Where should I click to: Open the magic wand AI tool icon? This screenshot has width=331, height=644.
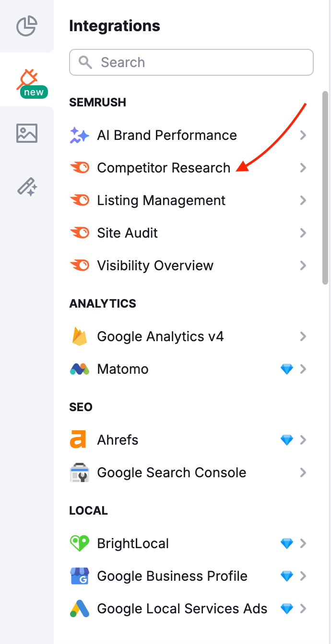pyautogui.click(x=26, y=187)
